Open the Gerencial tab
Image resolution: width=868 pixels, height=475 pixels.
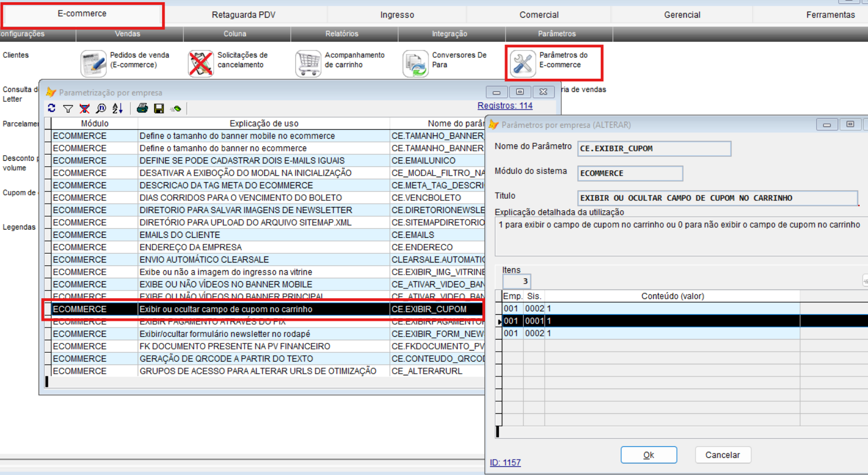click(x=682, y=15)
